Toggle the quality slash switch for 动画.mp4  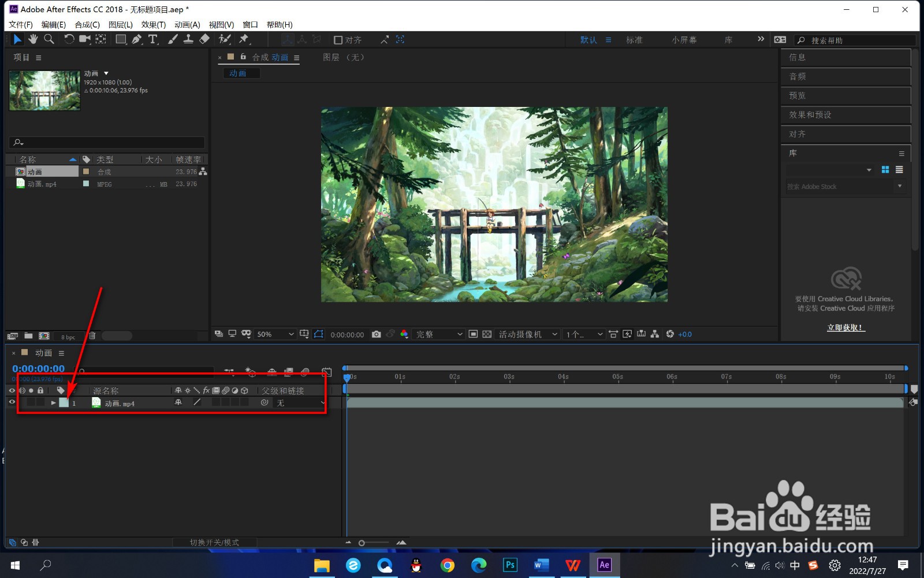pos(197,402)
